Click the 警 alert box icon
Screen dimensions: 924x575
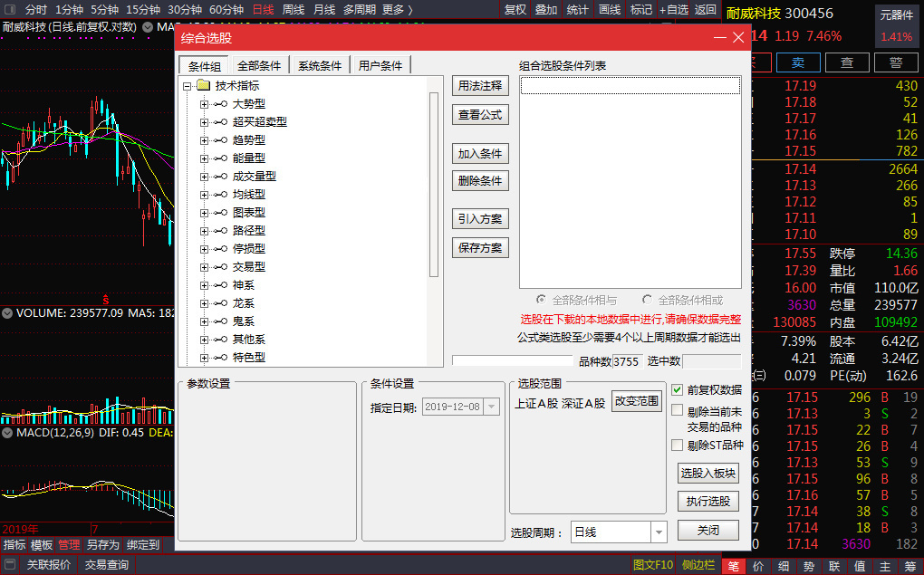click(896, 62)
